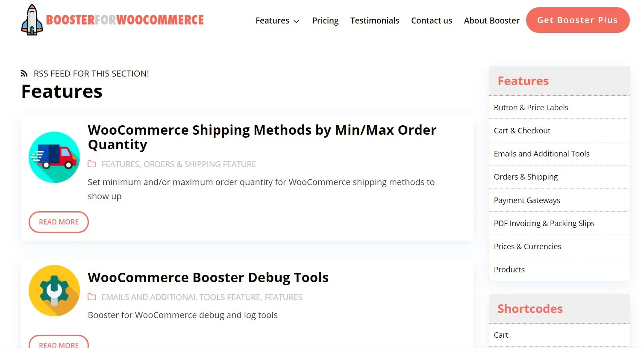Screen dimensions: 644x348
Task: Click the Cart shortcode entry
Action: click(501, 335)
